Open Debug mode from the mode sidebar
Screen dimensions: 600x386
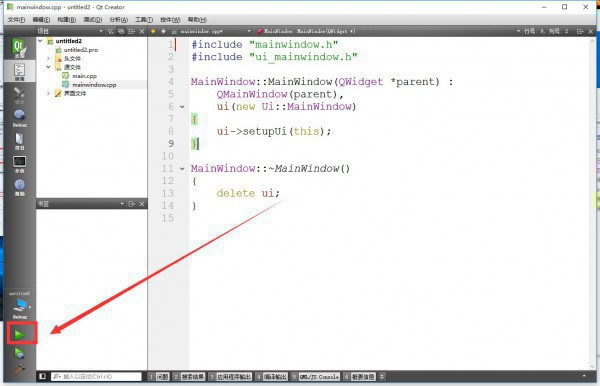coord(19,118)
